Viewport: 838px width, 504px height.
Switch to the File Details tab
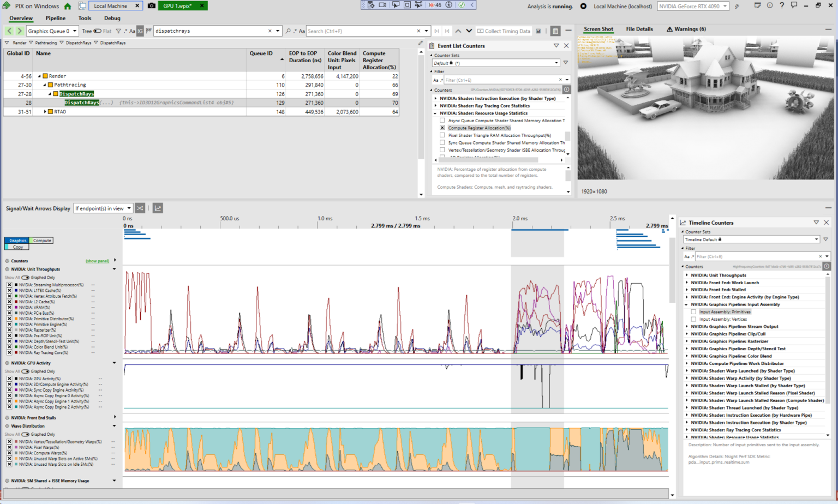pos(639,29)
